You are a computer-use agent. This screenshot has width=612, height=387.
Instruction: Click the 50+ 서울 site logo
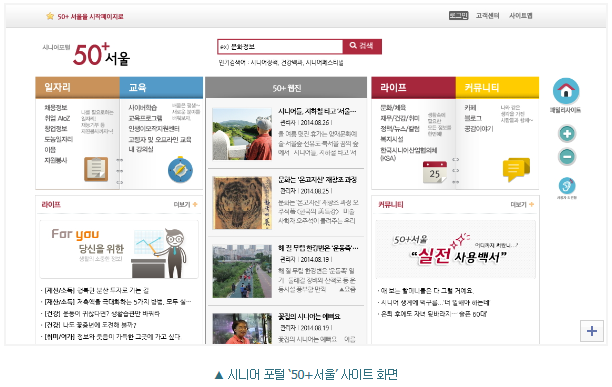pyautogui.click(x=87, y=55)
